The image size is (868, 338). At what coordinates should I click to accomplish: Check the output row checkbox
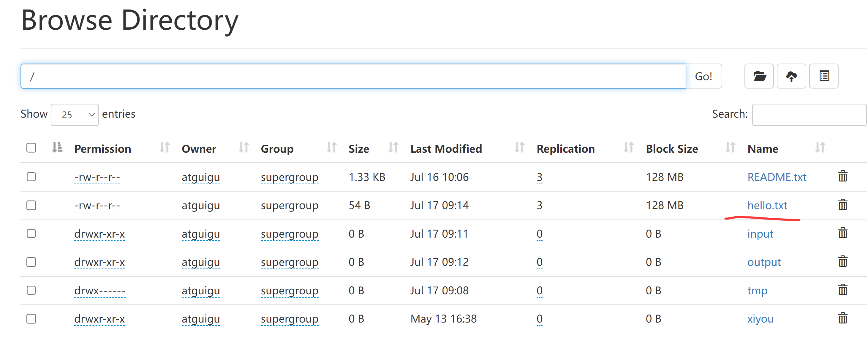pos(31,262)
